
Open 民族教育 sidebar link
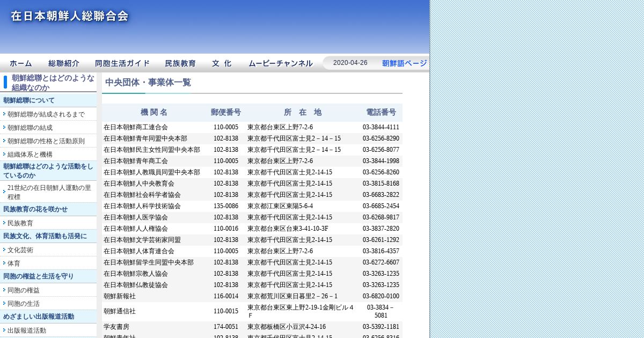(20, 223)
